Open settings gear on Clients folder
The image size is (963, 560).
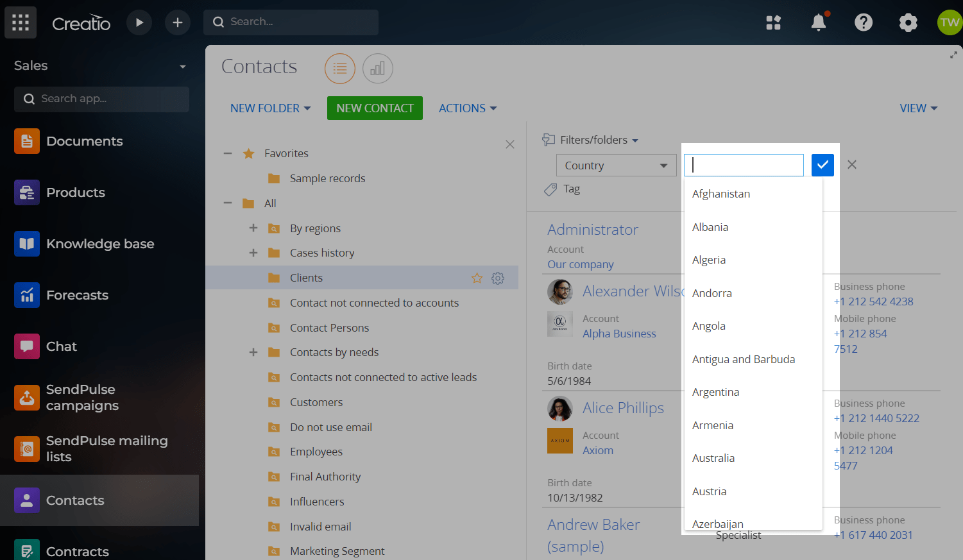click(x=498, y=278)
